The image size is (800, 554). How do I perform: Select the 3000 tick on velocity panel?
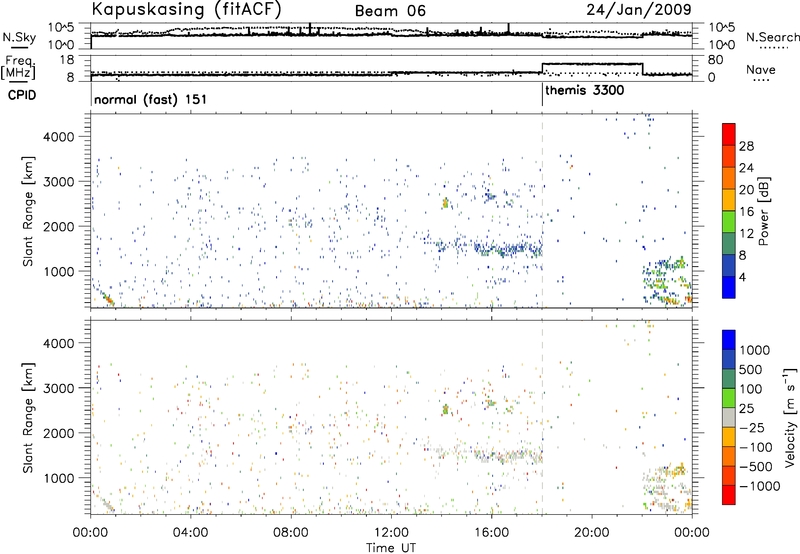[59, 388]
